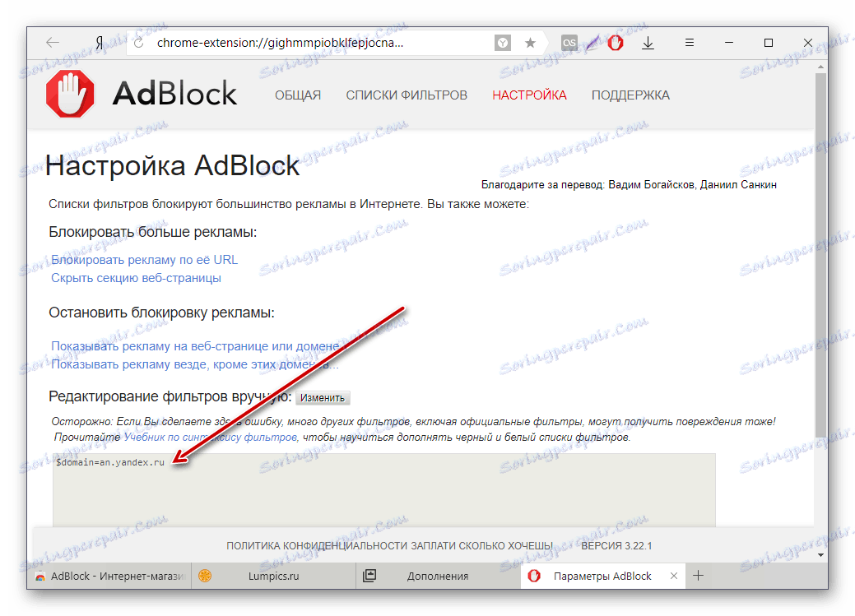Click the vertical scrollbar thumb

coord(820,254)
